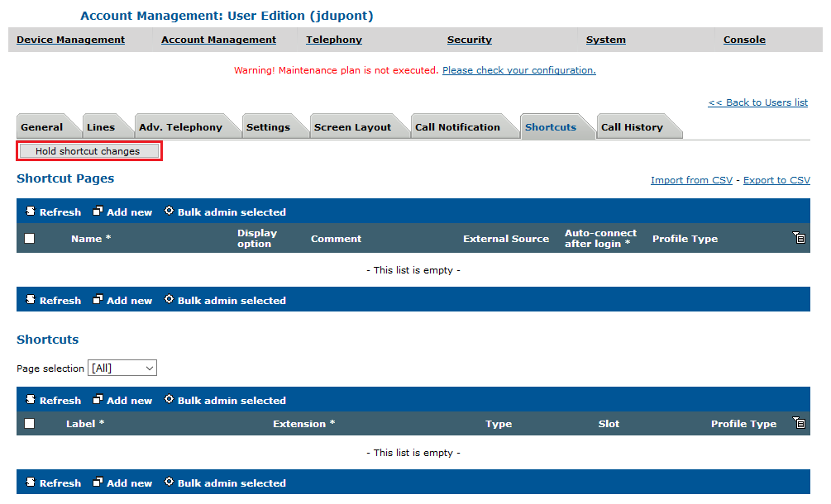Open the System menu
The height and width of the screenshot is (504, 831).
click(606, 40)
